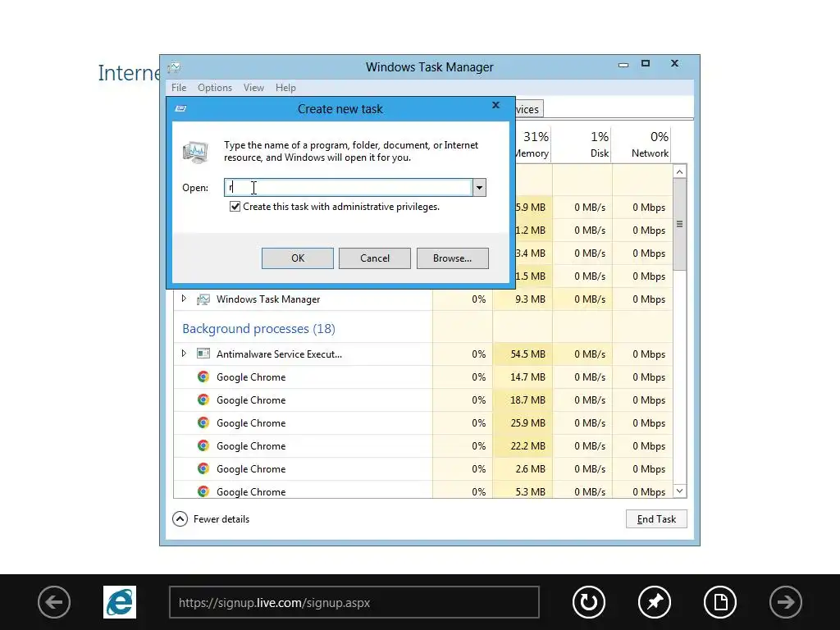Click the Fewer details label
Screen dimensions: 840x630
click(x=221, y=519)
